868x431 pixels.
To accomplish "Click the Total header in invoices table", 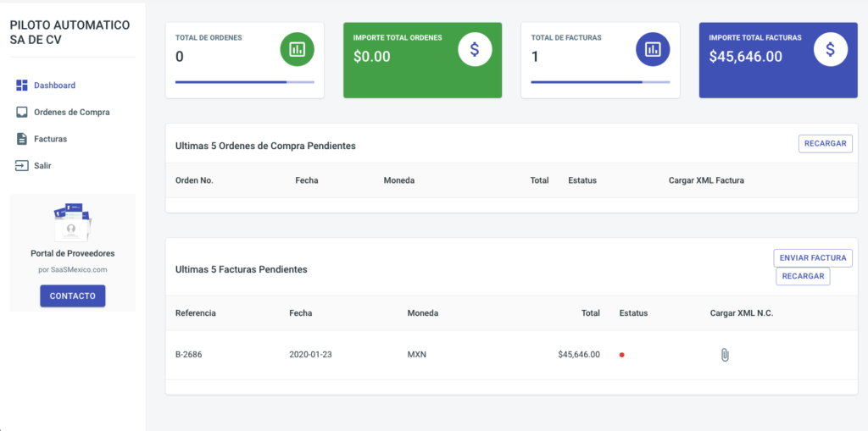I will [x=591, y=313].
